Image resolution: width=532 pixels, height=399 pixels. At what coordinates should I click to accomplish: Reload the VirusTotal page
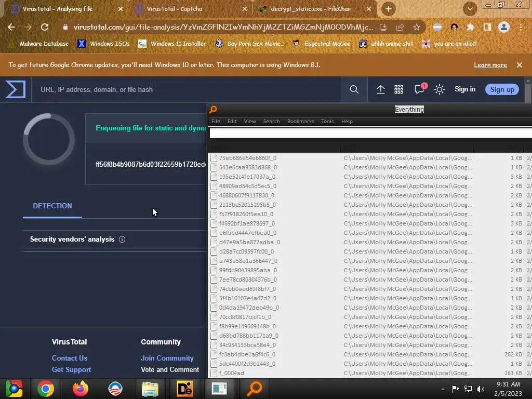[45, 27]
